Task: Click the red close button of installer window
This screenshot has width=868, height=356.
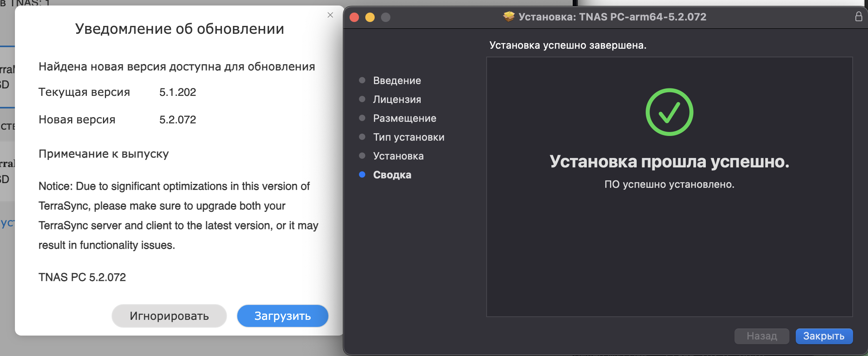Action: [x=354, y=17]
